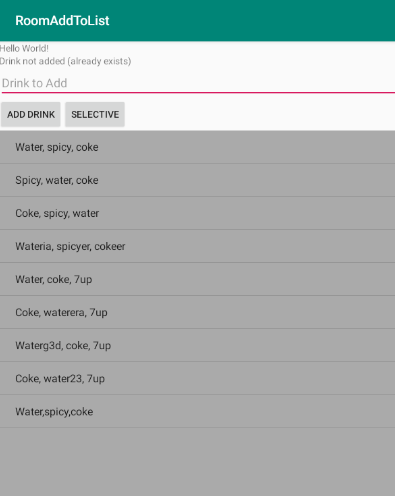Viewport: 395px width, 496px height.
Task: Select the 'Water, spicy, coke' list row
Action: (197, 147)
